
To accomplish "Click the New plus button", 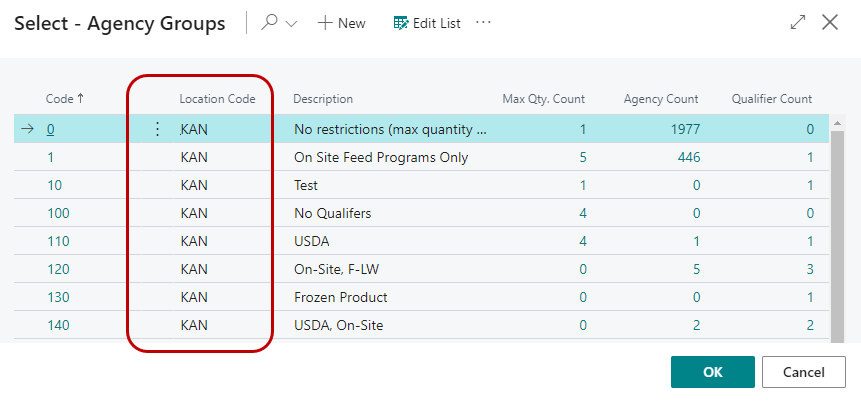I will click(341, 23).
